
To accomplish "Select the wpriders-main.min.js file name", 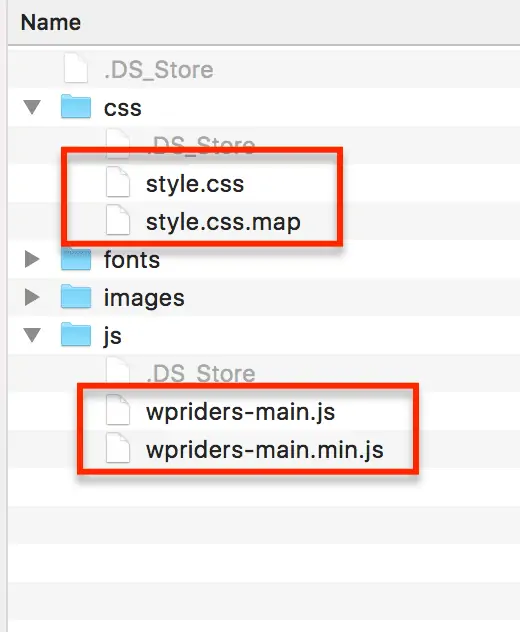I will [x=264, y=450].
